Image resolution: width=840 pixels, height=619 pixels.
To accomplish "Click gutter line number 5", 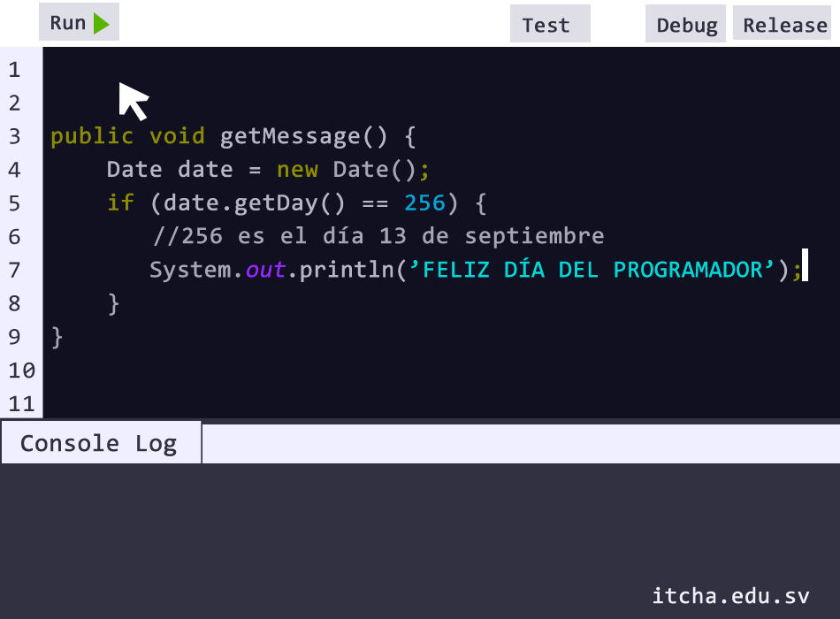I will click(x=14, y=203).
